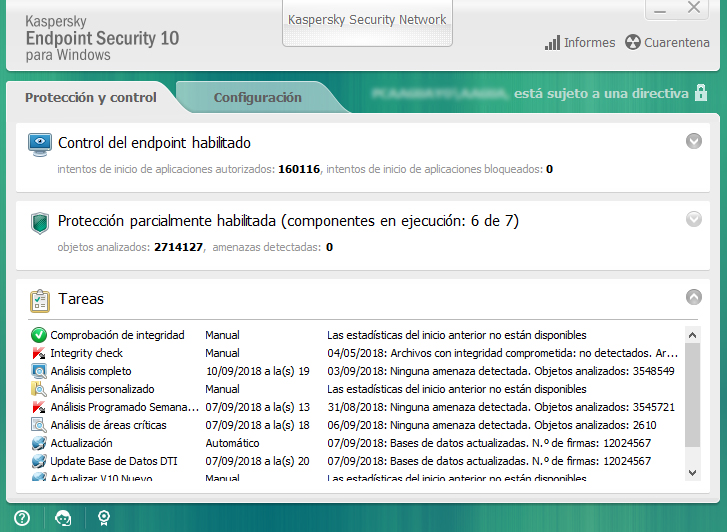Select the 'Análisis Programado Semana...' task name
Image resolution: width=727 pixels, height=532 pixels.
125,407
